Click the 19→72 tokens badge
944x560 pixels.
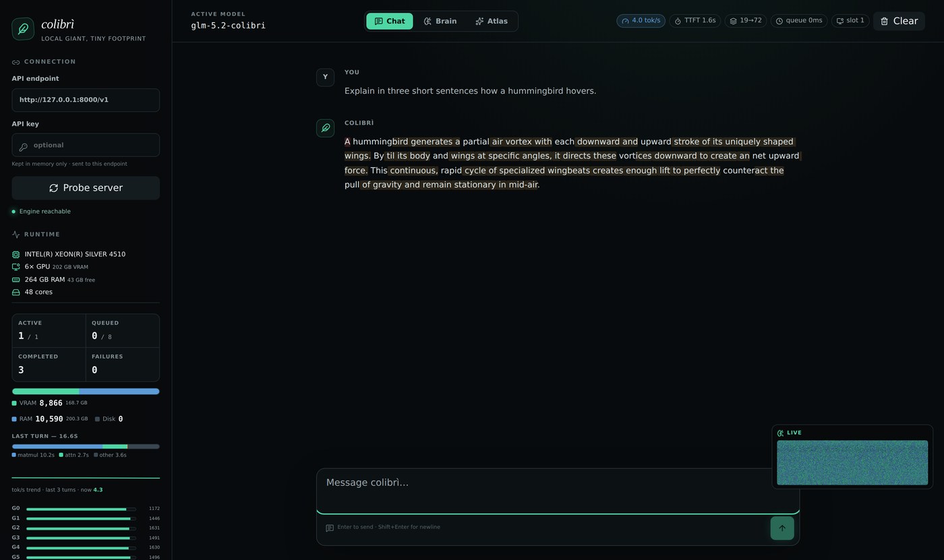(x=745, y=21)
